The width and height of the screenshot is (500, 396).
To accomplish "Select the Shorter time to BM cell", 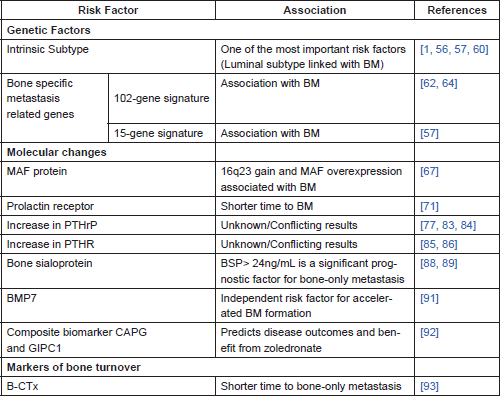I will click(315, 206).
